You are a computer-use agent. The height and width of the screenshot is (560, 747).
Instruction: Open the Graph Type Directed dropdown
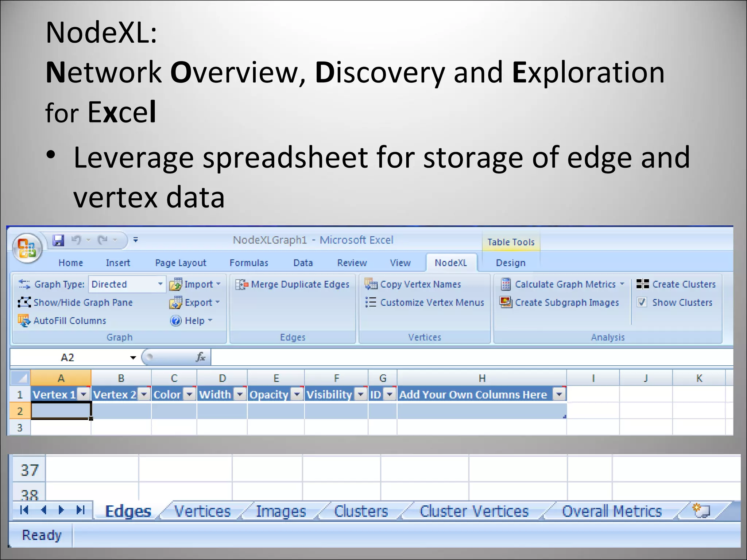[x=160, y=284]
